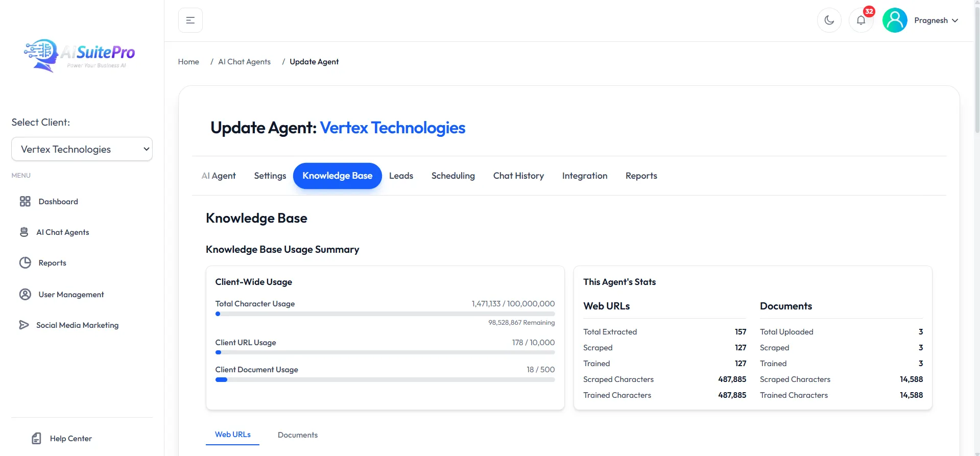Switch to the Integration tab

coord(585,176)
